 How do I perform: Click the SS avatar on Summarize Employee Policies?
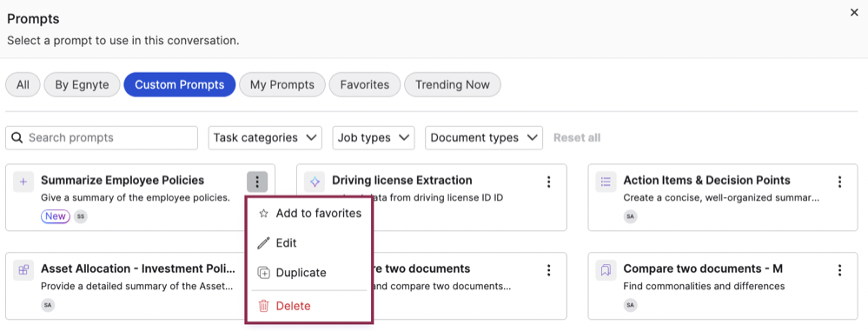point(81,216)
